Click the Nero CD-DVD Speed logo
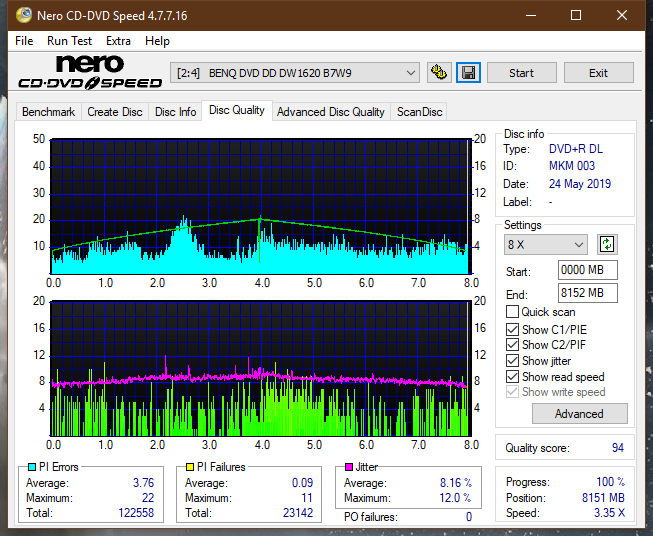The height and width of the screenshot is (536, 653). coord(90,72)
